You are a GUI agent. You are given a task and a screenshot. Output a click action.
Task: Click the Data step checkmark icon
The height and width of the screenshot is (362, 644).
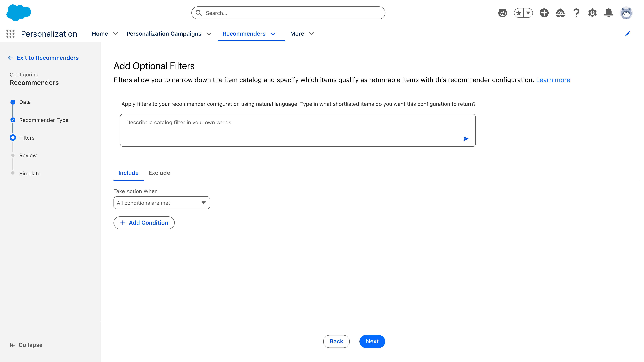tap(13, 102)
